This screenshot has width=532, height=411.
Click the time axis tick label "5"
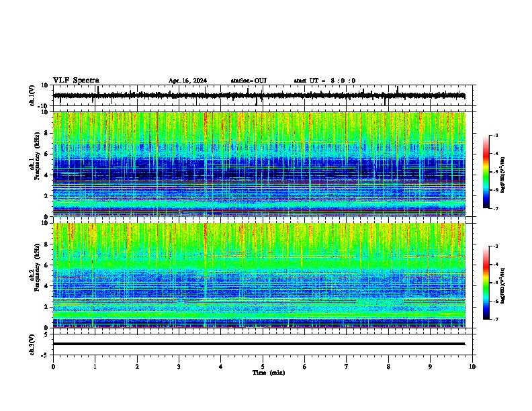tap(263, 367)
